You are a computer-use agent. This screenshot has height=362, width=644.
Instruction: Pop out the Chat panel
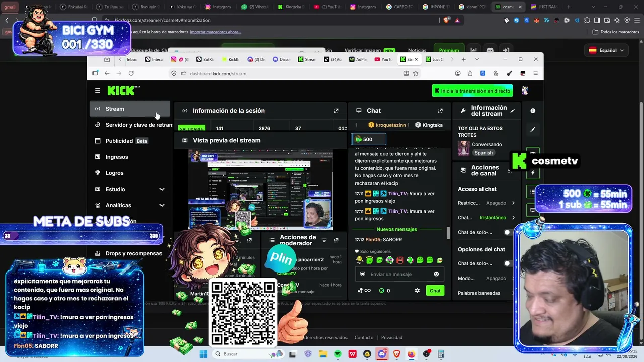[x=440, y=111]
